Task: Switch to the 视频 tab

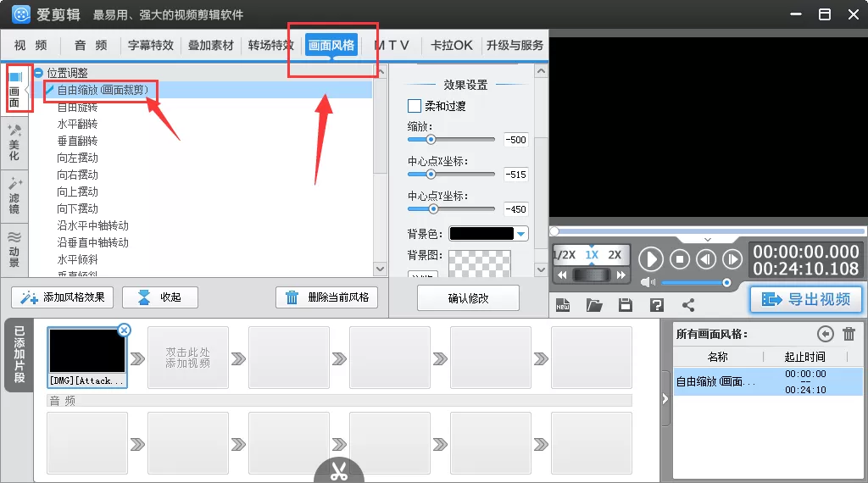Action: click(x=31, y=45)
